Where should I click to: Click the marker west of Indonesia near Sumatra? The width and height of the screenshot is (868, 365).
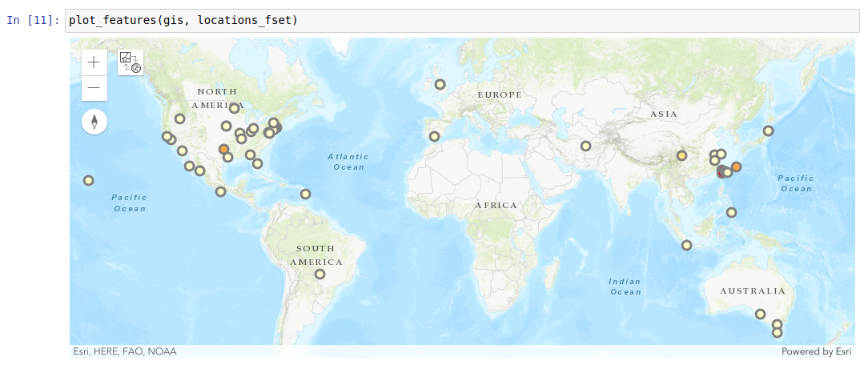tap(686, 245)
